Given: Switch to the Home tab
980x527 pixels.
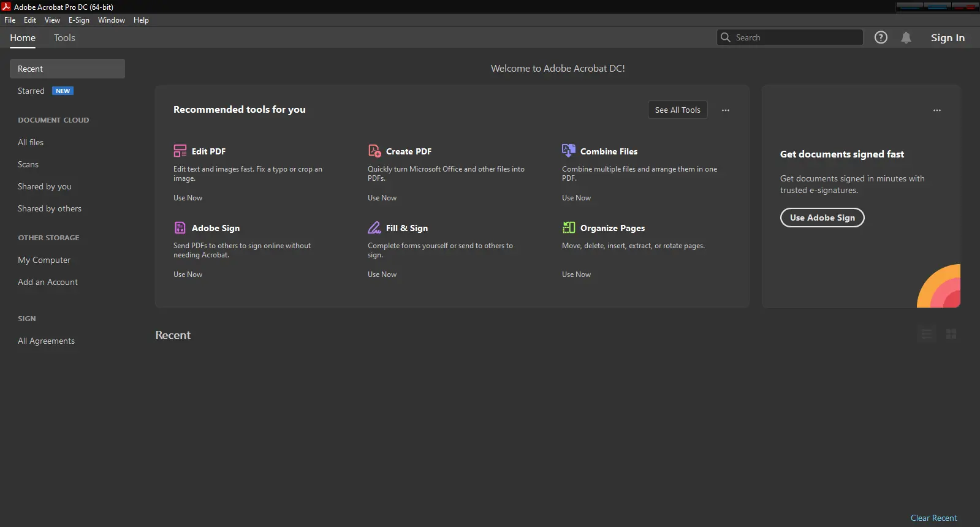Looking at the screenshot, I should point(23,38).
